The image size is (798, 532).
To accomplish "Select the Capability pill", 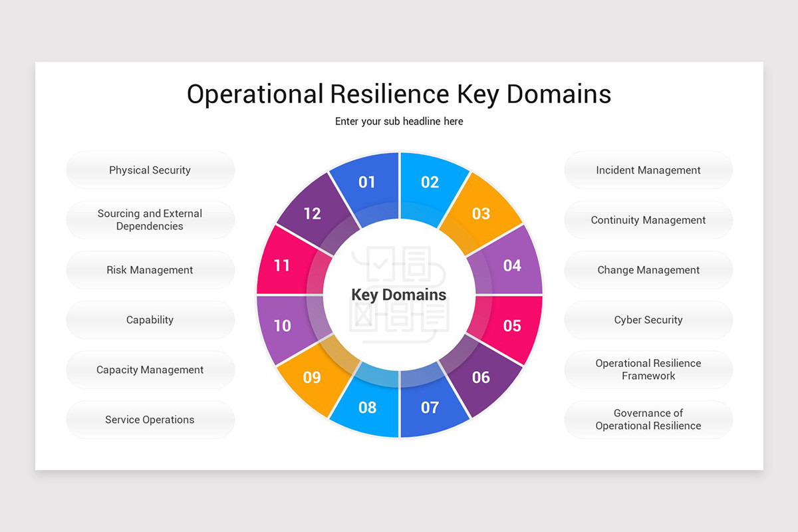I will 150,320.
